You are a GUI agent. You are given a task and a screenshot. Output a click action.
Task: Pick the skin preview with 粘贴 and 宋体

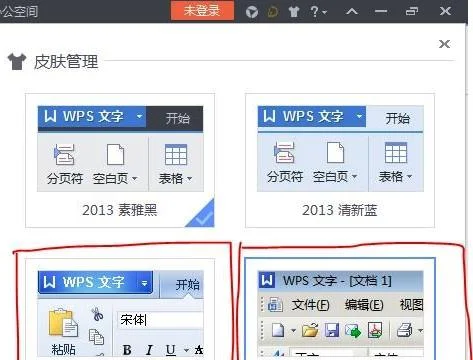[120, 309]
